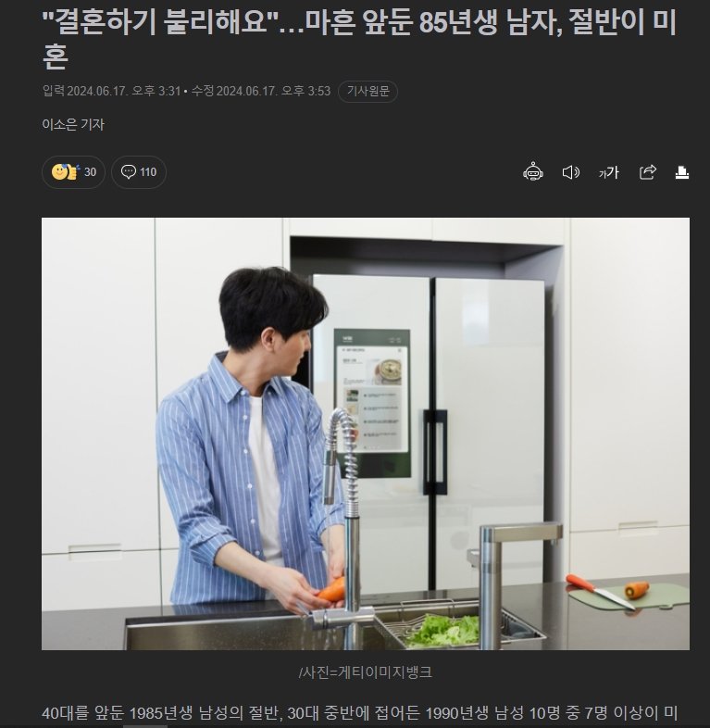Click the share arrow icon
This screenshot has width=710, height=728.
click(x=647, y=172)
